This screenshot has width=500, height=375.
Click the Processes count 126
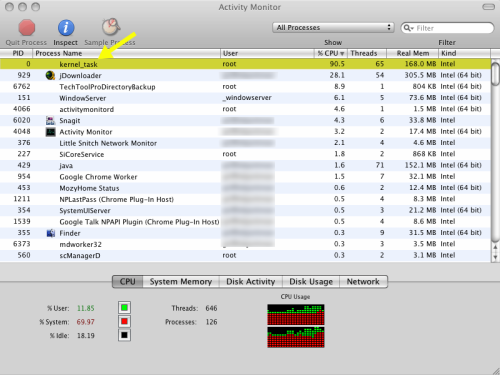point(211,322)
